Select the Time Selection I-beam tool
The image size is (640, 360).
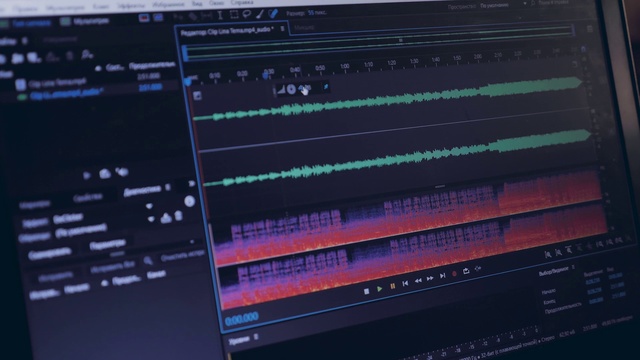click(220, 16)
